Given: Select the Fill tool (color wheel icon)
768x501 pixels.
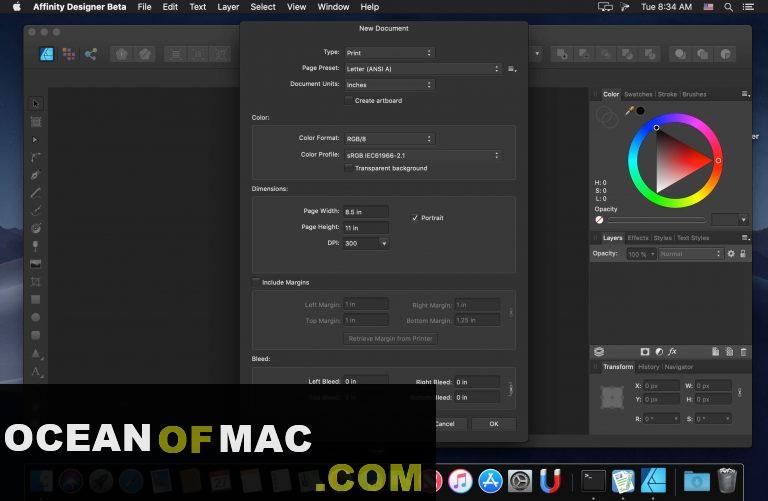Looking at the screenshot, I should (x=35, y=228).
